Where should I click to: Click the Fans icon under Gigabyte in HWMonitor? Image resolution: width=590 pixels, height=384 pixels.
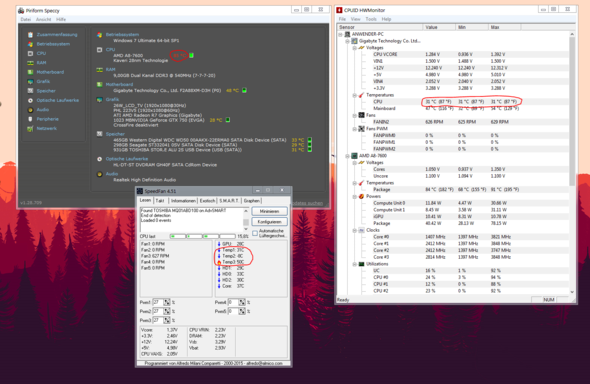coord(361,115)
